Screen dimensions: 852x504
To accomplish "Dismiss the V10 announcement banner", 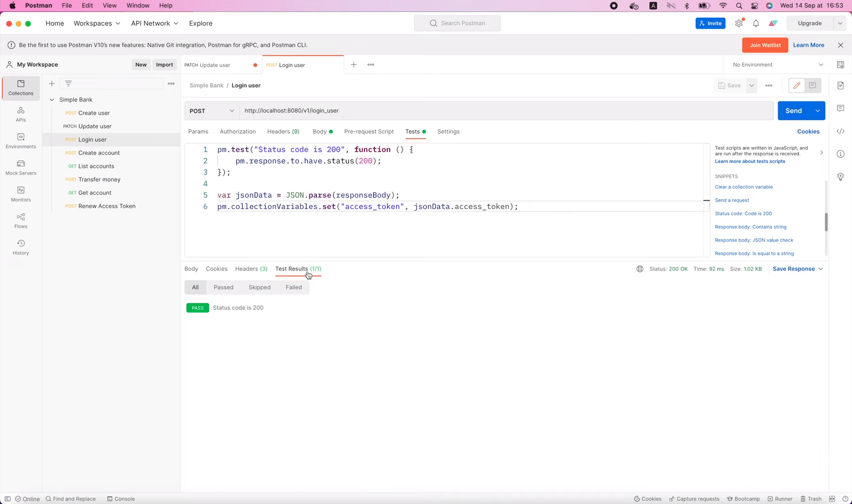I will [x=840, y=45].
